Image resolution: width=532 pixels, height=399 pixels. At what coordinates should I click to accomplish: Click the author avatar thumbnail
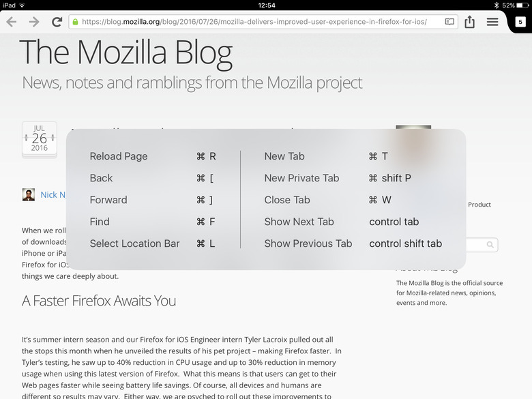pos(29,195)
